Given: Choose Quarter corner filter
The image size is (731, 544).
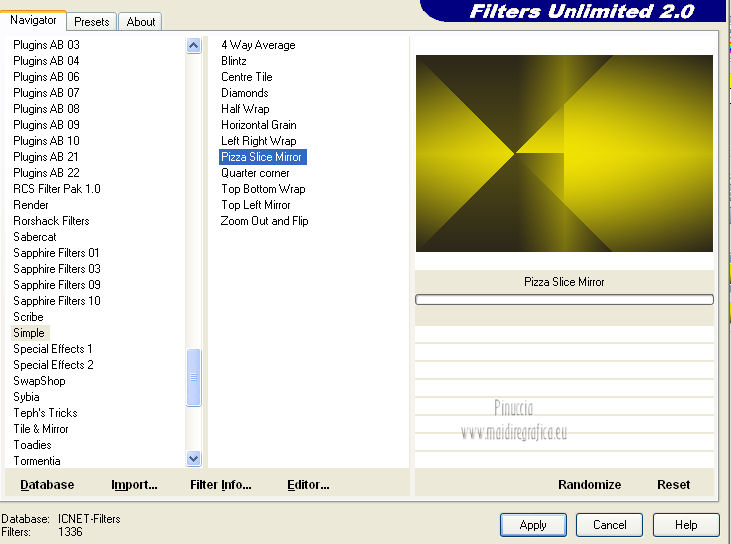Looking at the screenshot, I should pos(255,172).
